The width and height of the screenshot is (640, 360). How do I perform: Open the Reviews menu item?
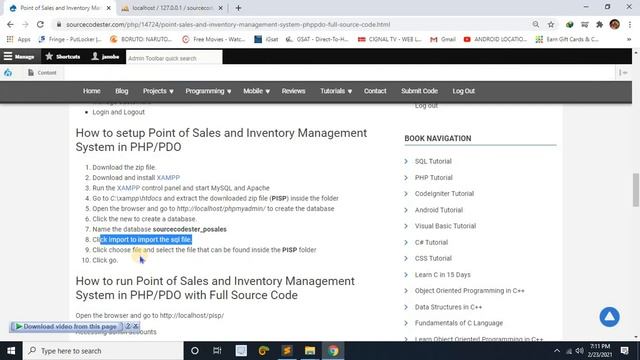tap(293, 91)
